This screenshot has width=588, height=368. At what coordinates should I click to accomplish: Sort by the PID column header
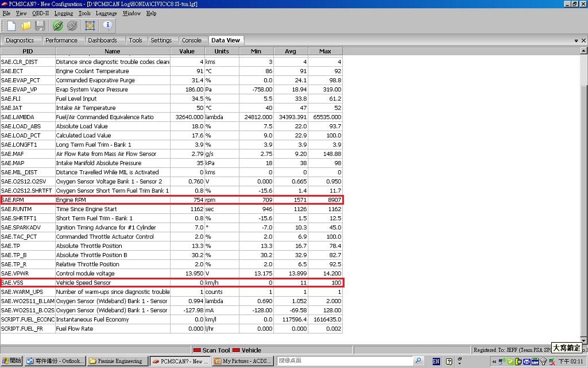pyautogui.click(x=28, y=51)
